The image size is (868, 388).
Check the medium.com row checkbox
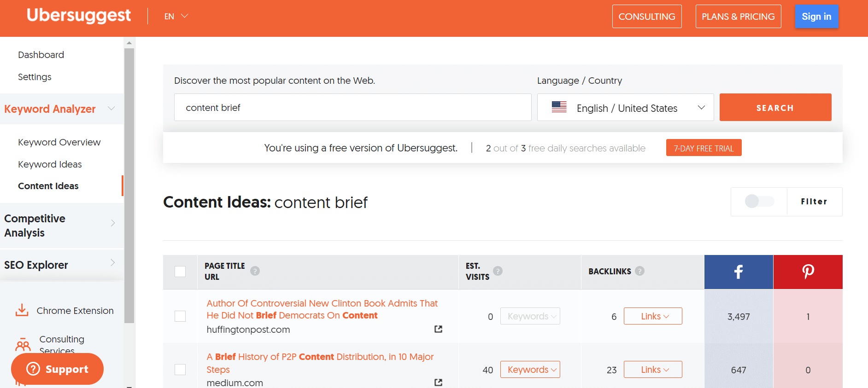tap(180, 370)
